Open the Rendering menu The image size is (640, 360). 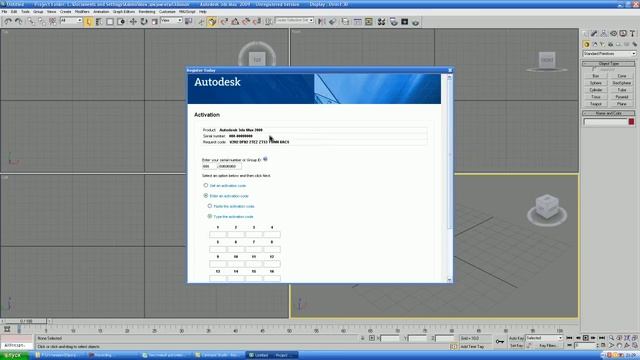tap(147, 12)
